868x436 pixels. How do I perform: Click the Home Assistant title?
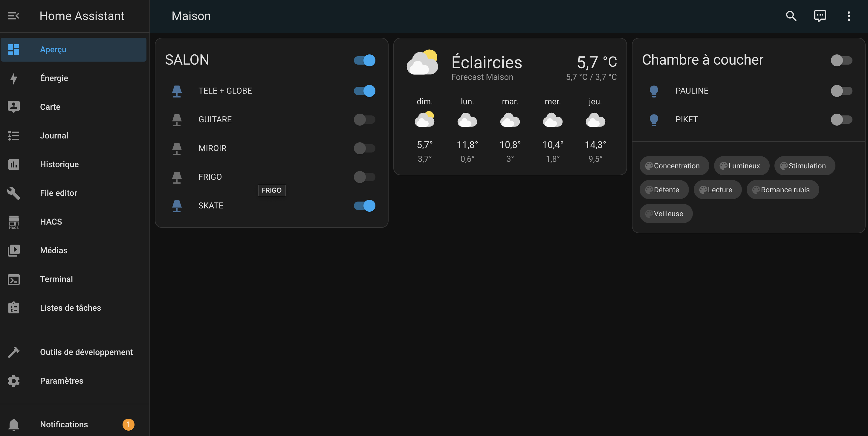(82, 16)
